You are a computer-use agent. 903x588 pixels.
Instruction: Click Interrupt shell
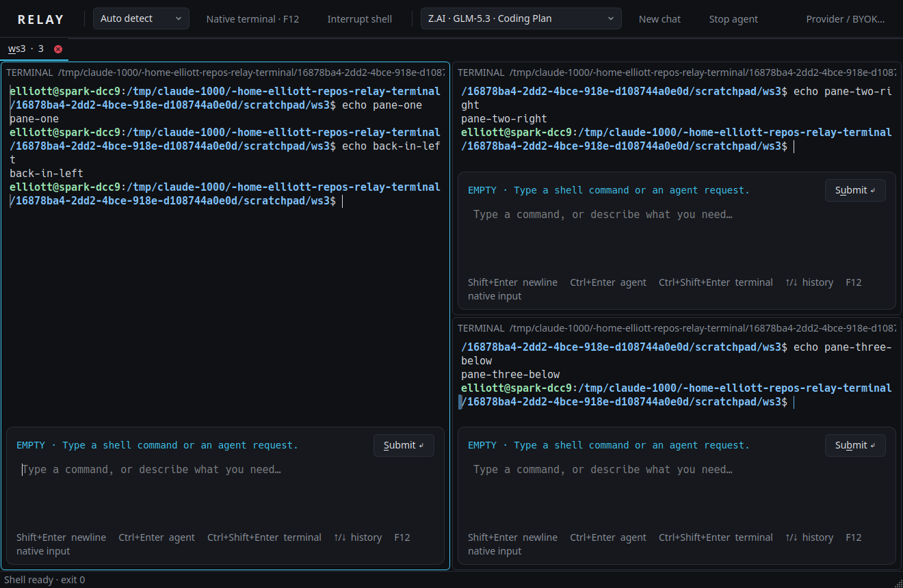[x=360, y=19]
